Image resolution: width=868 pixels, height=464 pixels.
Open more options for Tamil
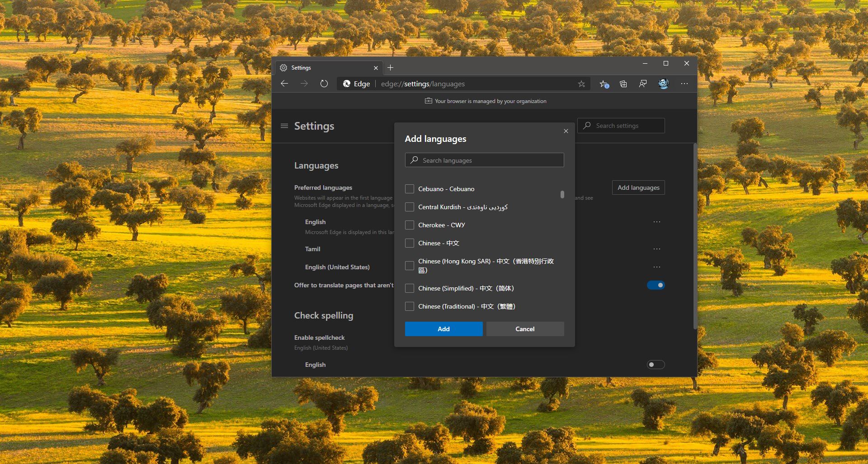click(x=657, y=249)
